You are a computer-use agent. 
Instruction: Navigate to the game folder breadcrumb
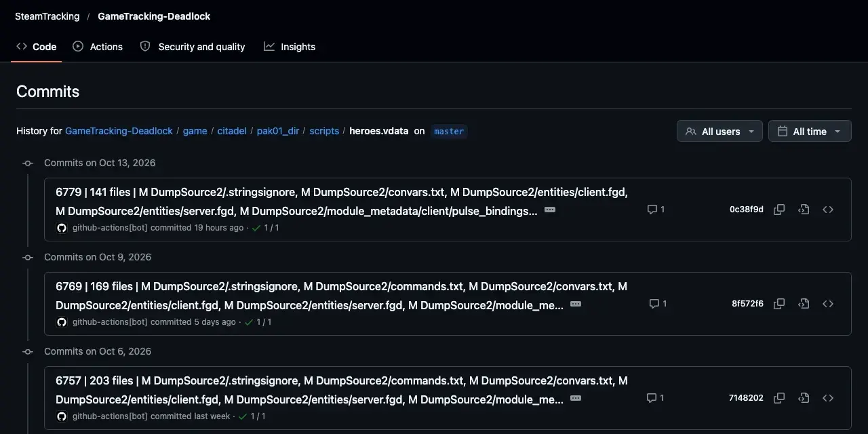click(x=195, y=131)
